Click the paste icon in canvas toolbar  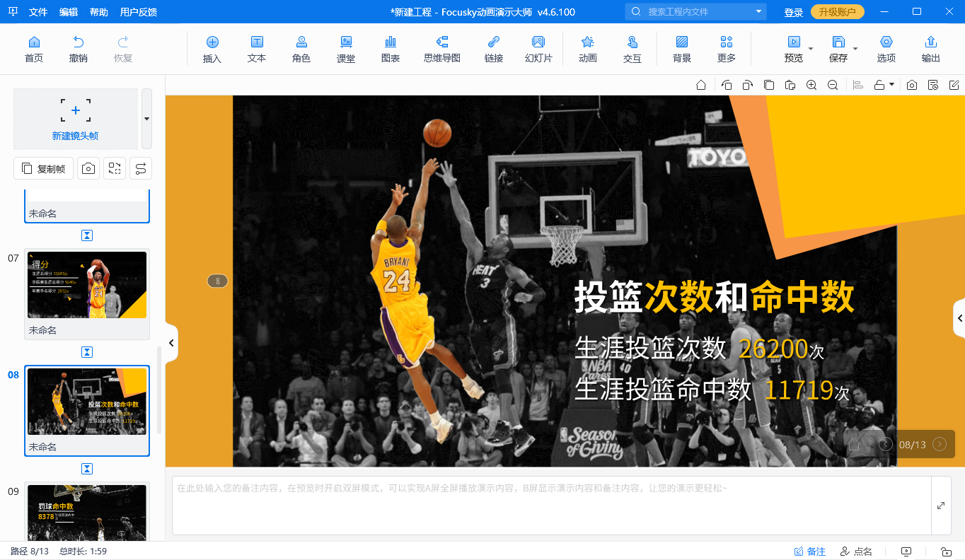coord(790,85)
